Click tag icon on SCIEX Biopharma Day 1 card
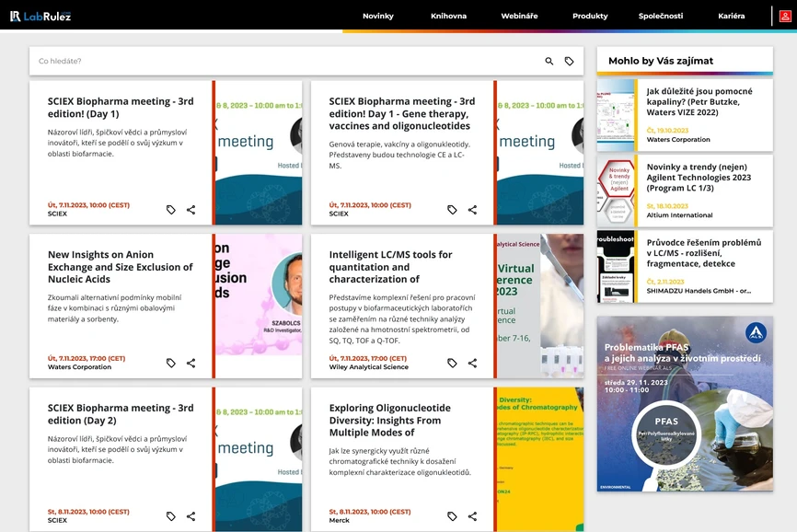This screenshot has height=532, width=797. [x=171, y=209]
